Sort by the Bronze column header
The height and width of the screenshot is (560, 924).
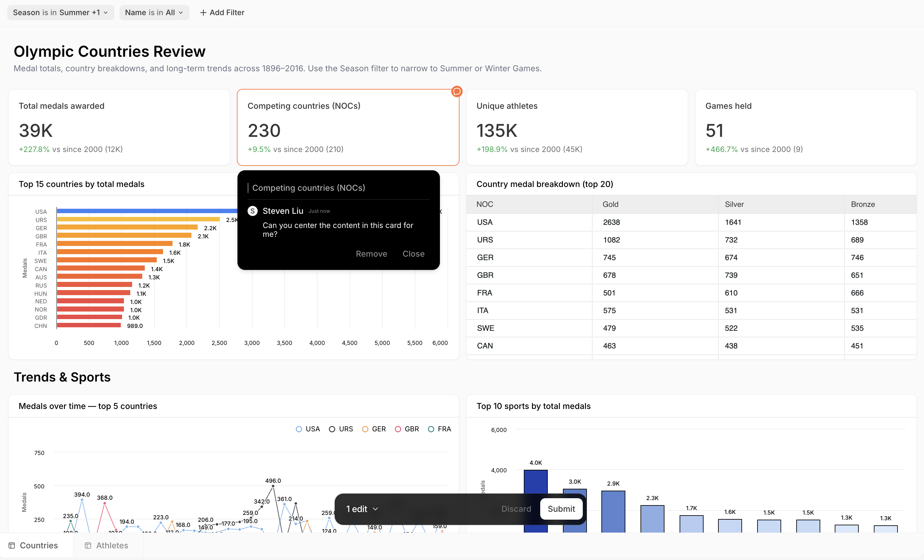point(880,204)
